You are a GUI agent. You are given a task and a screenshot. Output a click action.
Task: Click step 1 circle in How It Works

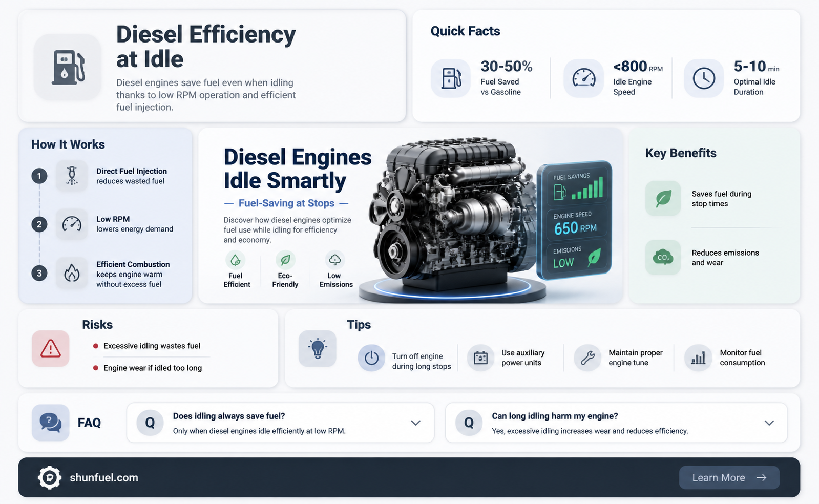pos(39,176)
